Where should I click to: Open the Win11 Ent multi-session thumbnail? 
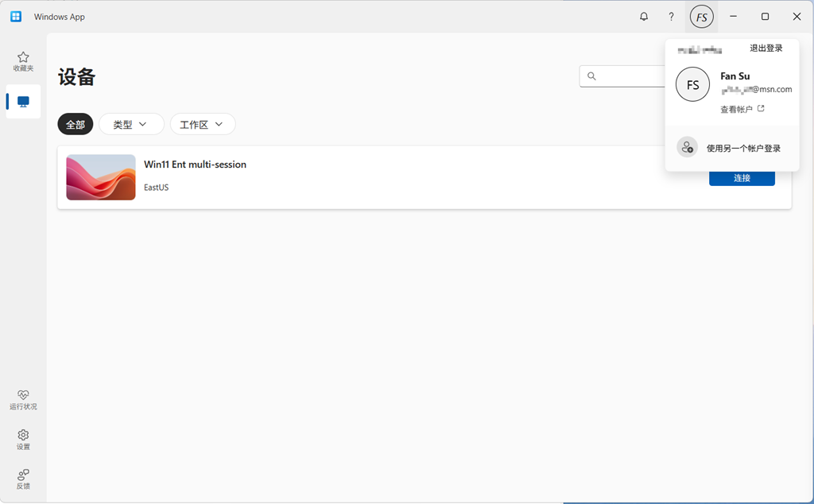[x=101, y=177]
